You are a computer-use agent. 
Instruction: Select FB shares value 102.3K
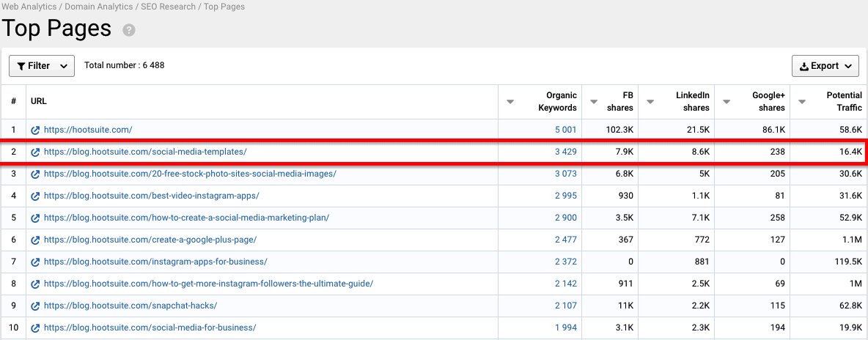click(620, 130)
